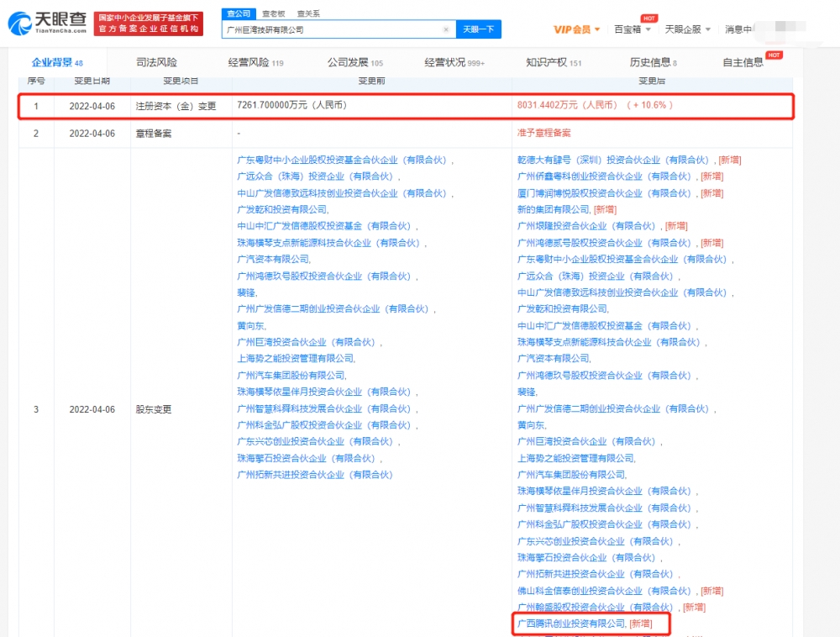Switch to the 查老板 search tab

(273, 13)
